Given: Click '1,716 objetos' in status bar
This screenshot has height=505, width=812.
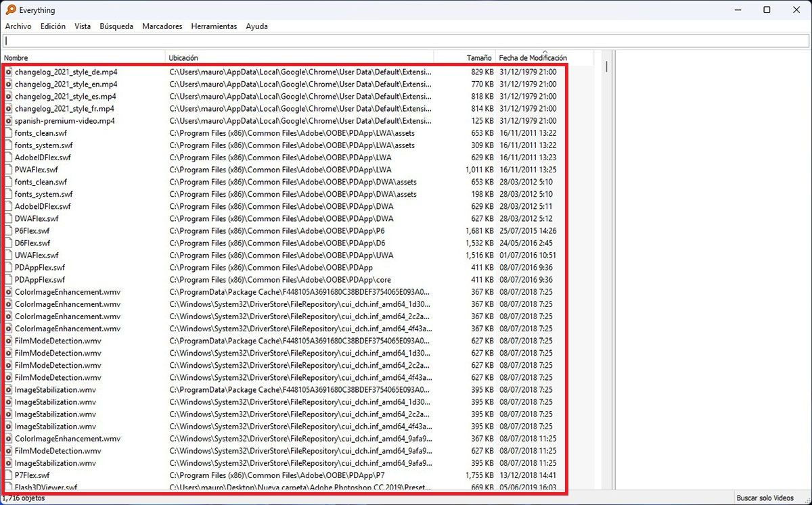Looking at the screenshot, I should 24,498.
